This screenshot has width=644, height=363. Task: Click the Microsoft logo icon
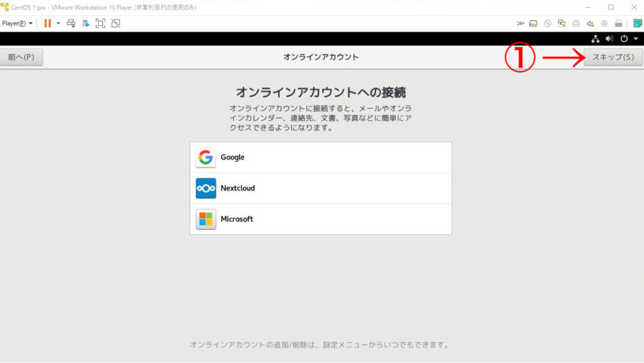(206, 219)
